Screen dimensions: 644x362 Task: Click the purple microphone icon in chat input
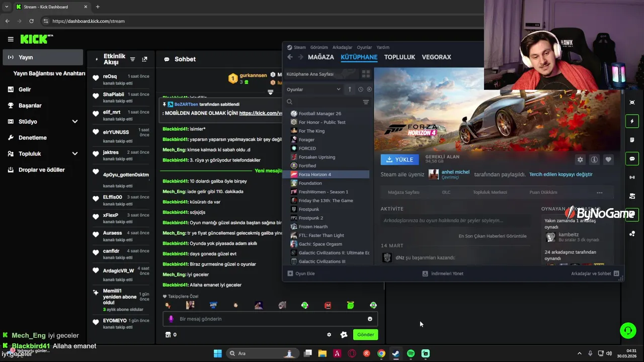pos(171,319)
